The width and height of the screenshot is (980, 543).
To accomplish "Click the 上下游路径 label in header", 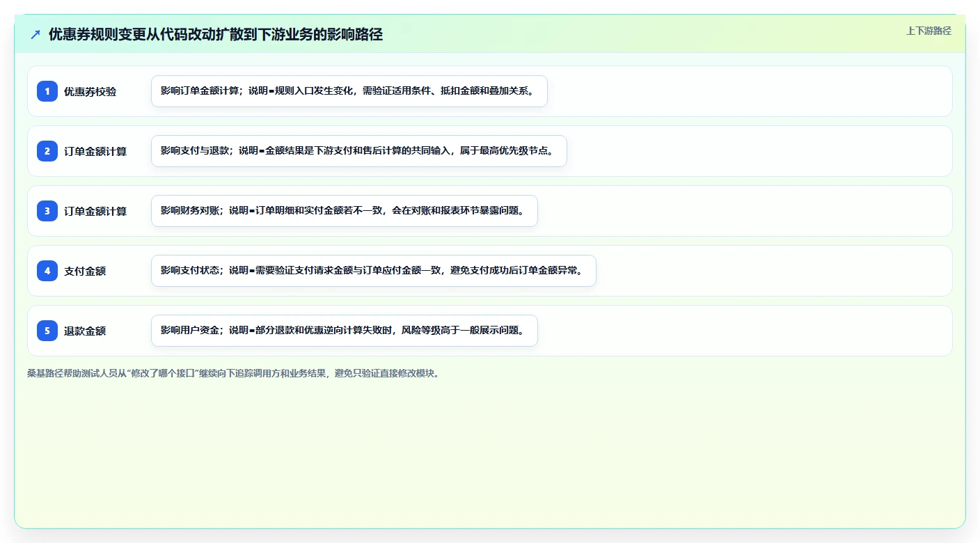I will coord(928,31).
